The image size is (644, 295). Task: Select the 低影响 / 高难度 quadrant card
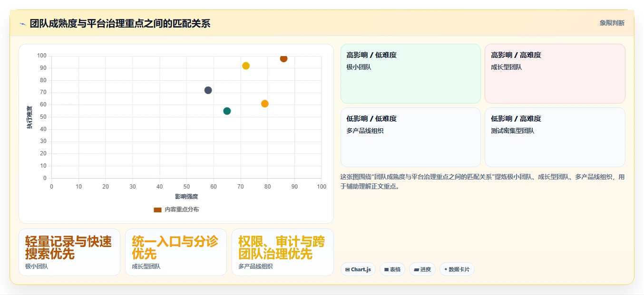click(x=555, y=137)
